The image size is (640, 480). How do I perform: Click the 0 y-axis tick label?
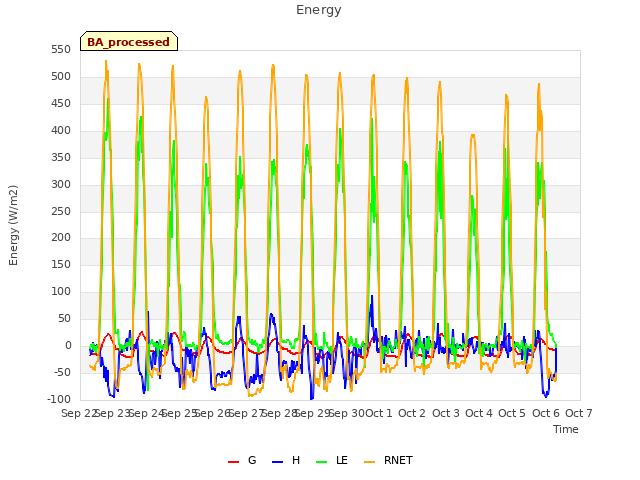[x=68, y=346]
